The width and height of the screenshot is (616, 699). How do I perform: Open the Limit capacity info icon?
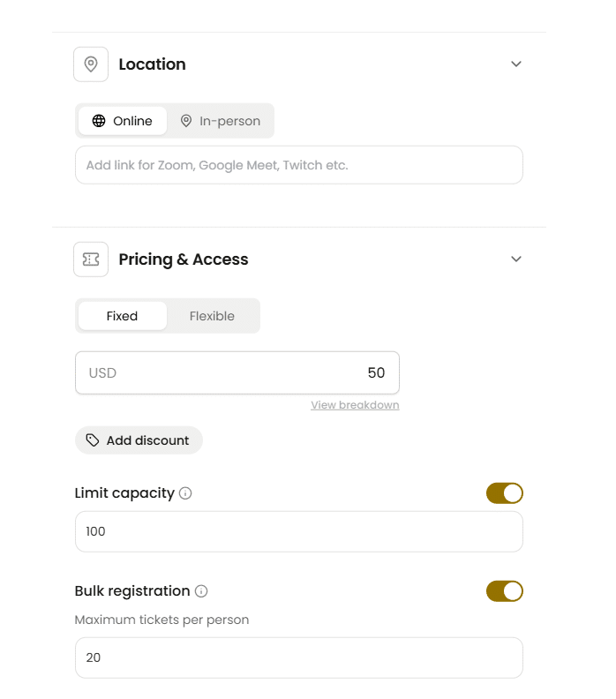pos(185,493)
